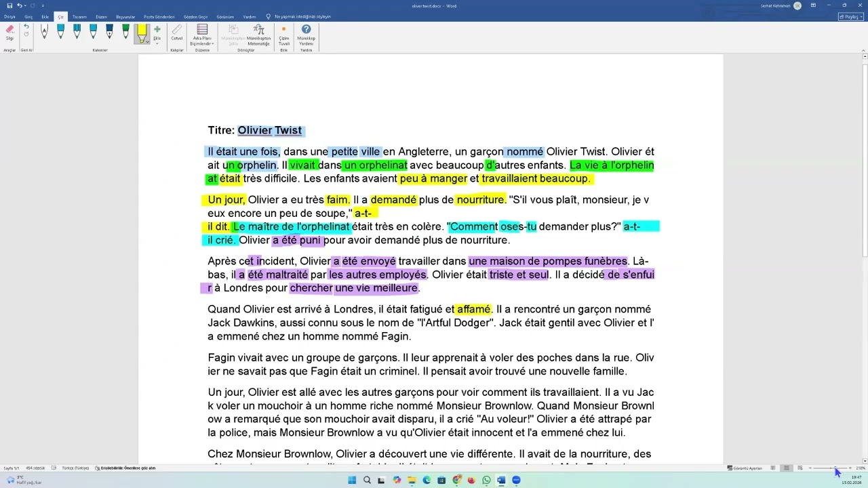Open WhatsApp from the taskbar
Viewport: 868px width, 488px height.
tap(486, 480)
